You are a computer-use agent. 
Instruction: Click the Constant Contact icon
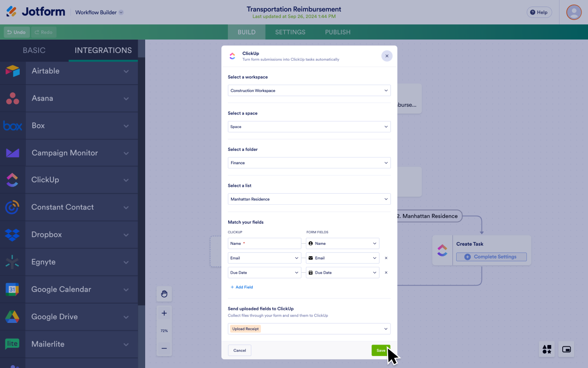coord(12,207)
